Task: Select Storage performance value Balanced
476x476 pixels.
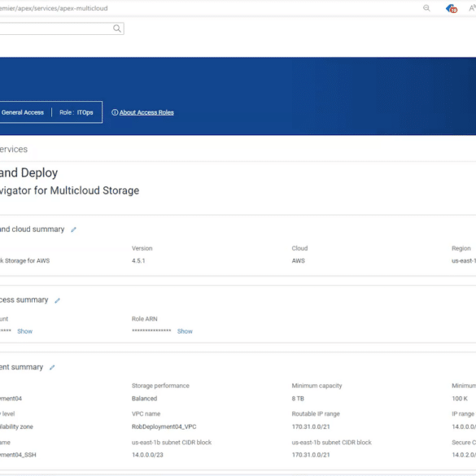Action: tap(145, 399)
